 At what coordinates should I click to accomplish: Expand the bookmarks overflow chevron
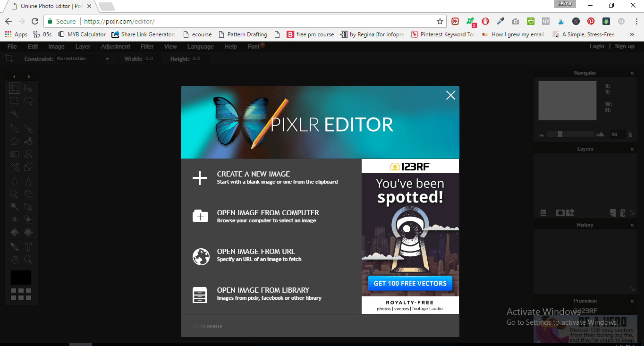(x=633, y=34)
